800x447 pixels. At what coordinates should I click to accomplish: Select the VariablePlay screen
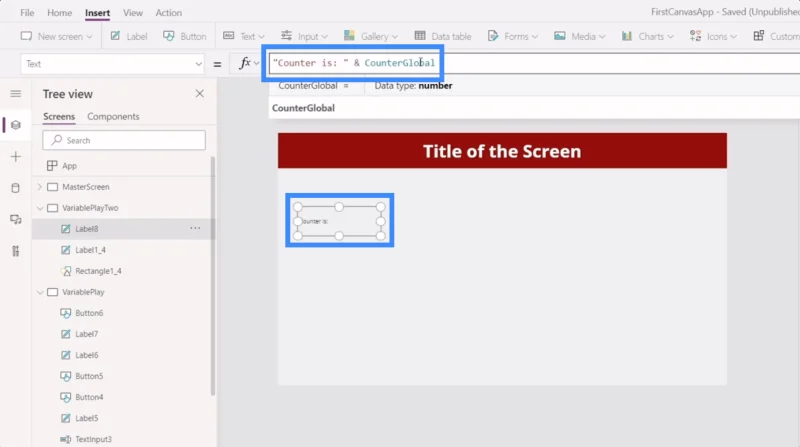[x=83, y=292]
